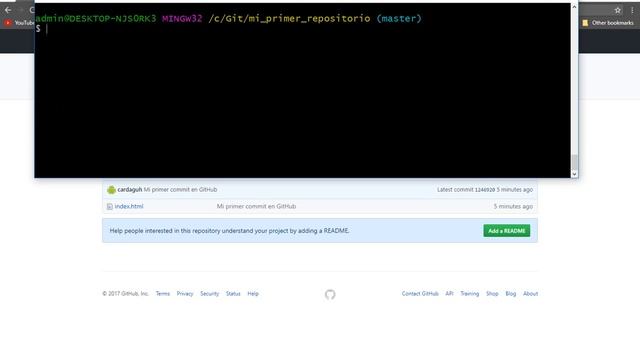
Task: Click the terminal scrollbar up arrow
Action: [574, 7]
